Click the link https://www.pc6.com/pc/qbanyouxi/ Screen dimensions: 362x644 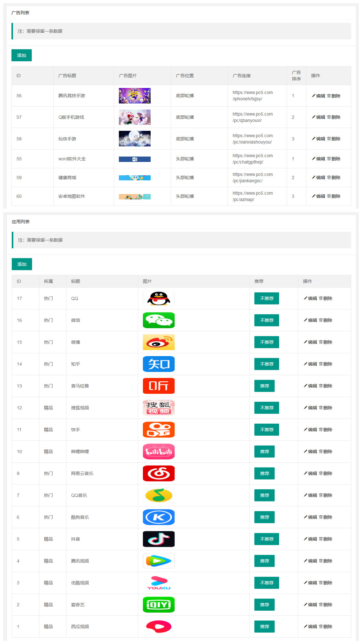[x=253, y=117]
